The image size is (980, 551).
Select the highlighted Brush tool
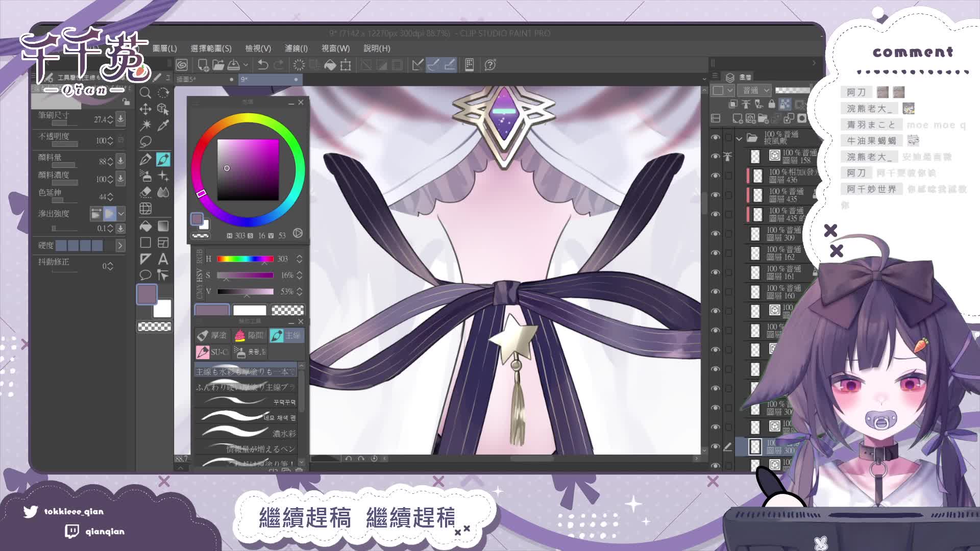click(x=163, y=159)
